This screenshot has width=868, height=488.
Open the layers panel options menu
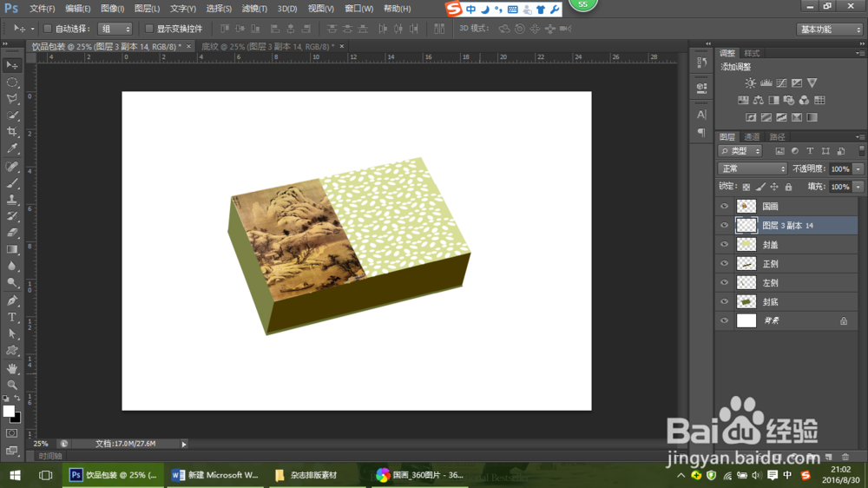[x=859, y=137]
